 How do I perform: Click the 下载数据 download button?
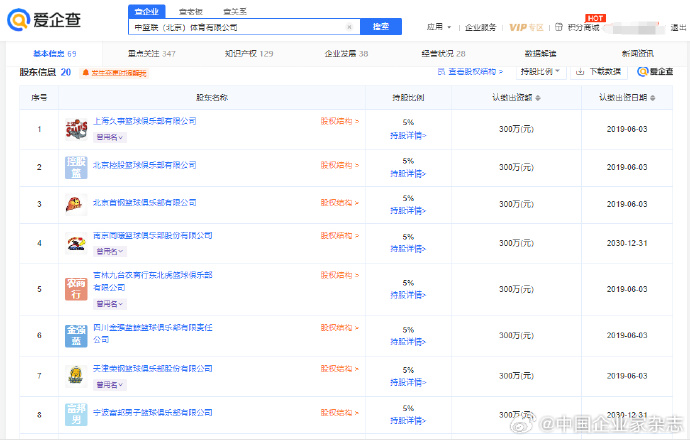pos(599,71)
